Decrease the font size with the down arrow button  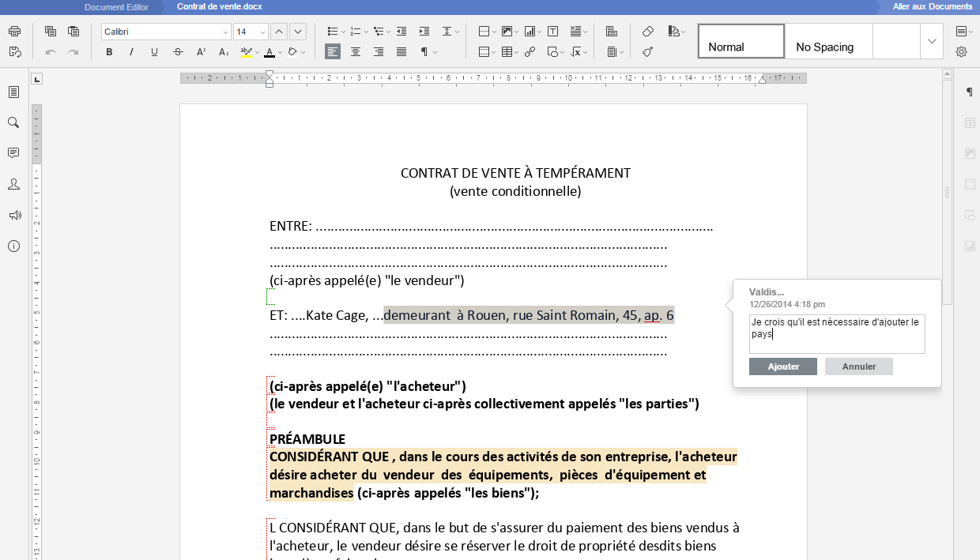click(x=297, y=32)
